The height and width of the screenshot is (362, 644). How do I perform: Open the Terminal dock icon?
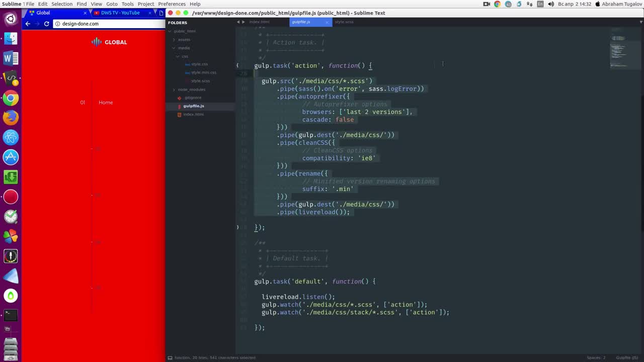click(x=11, y=315)
